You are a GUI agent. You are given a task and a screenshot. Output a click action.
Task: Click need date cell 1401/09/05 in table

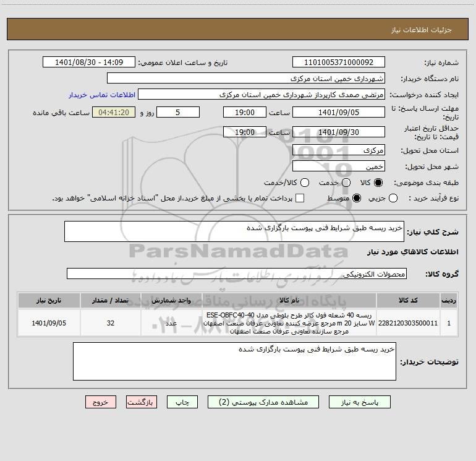tap(49, 323)
